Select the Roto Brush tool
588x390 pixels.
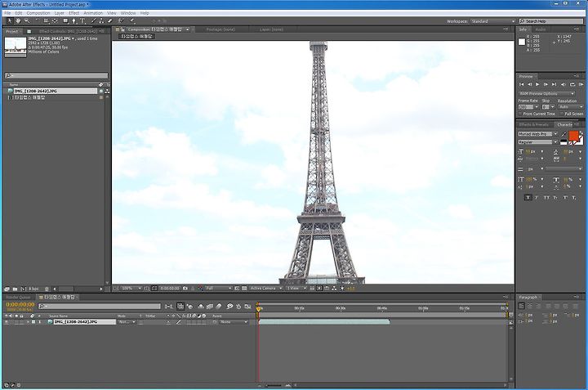(x=121, y=21)
